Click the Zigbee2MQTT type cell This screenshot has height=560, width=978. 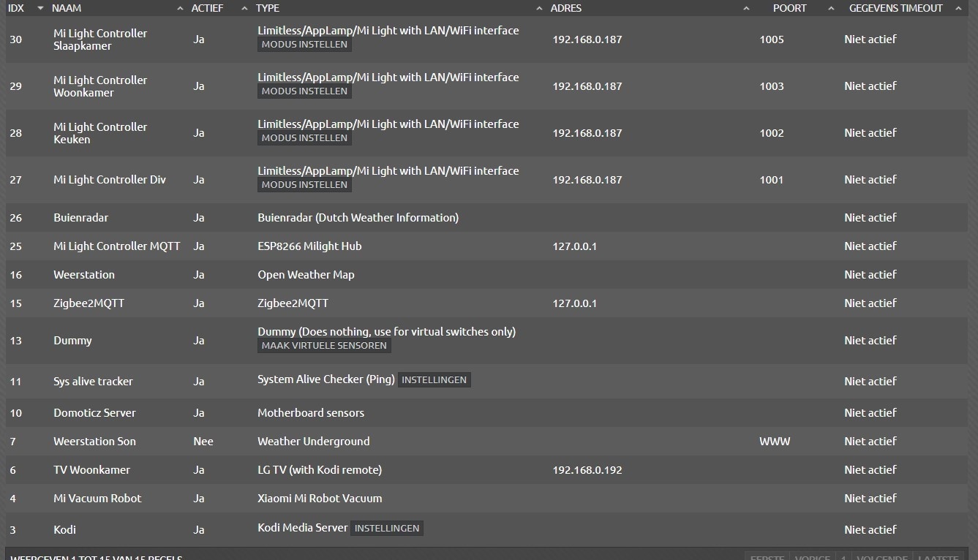tap(293, 303)
